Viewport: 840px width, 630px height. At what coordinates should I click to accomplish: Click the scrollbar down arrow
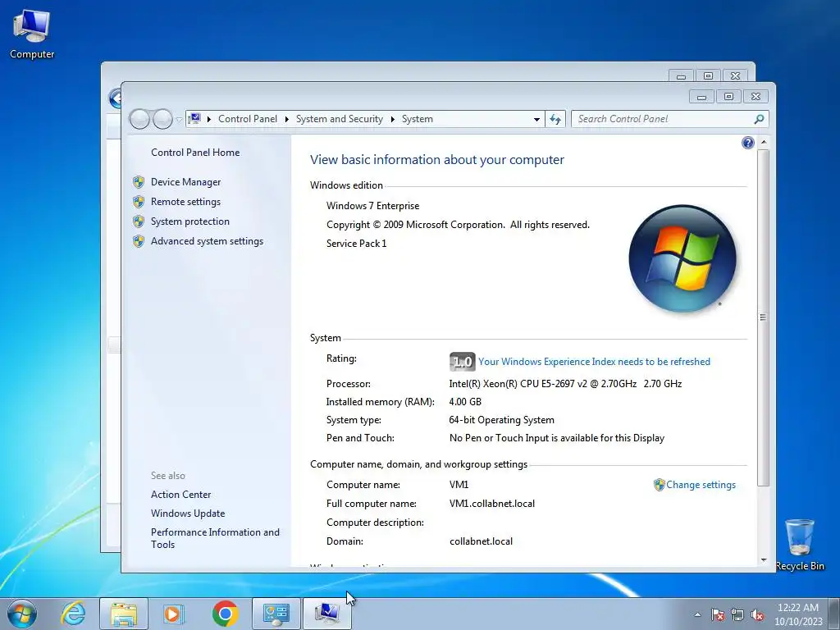(x=764, y=560)
